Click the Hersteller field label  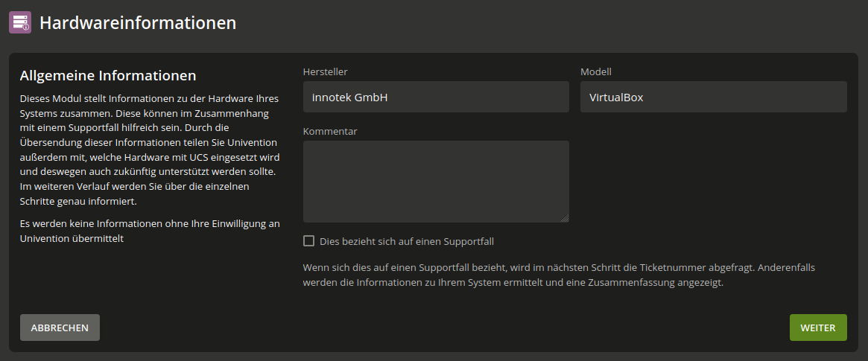[326, 72]
